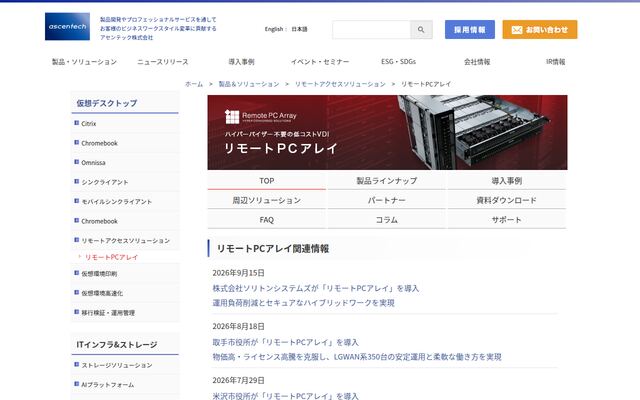This screenshot has height=400, width=640.
Task: Switch language to English
Action: pos(273,29)
